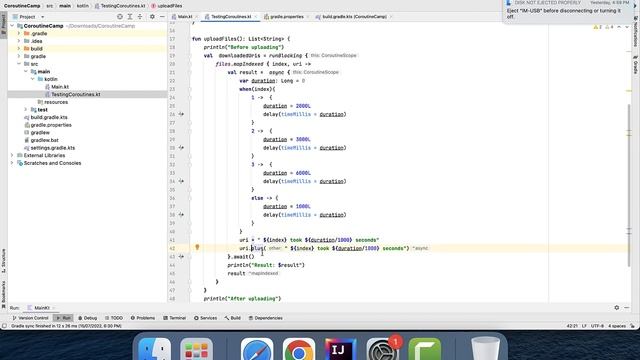Expand the .idea folder

[x=19, y=41]
